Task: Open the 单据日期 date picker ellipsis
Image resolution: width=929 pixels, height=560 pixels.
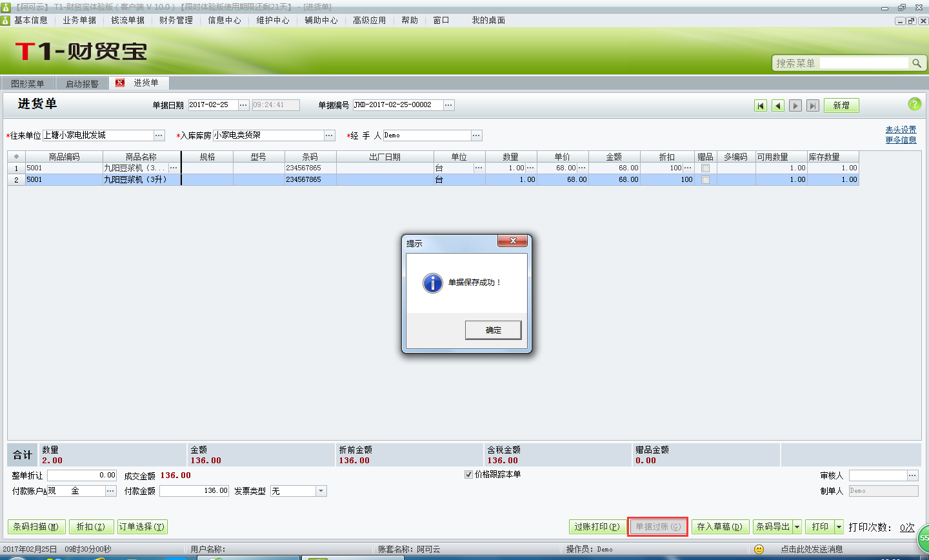Action: click(x=242, y=104)
